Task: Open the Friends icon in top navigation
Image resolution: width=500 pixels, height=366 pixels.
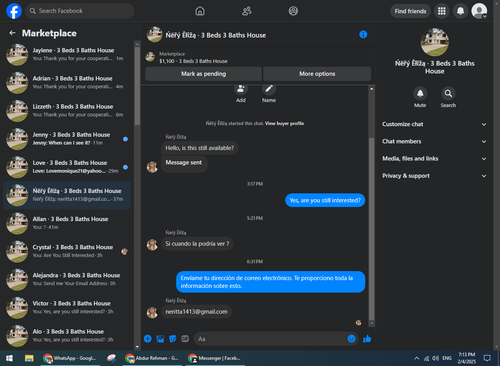Action: point(247,11)
